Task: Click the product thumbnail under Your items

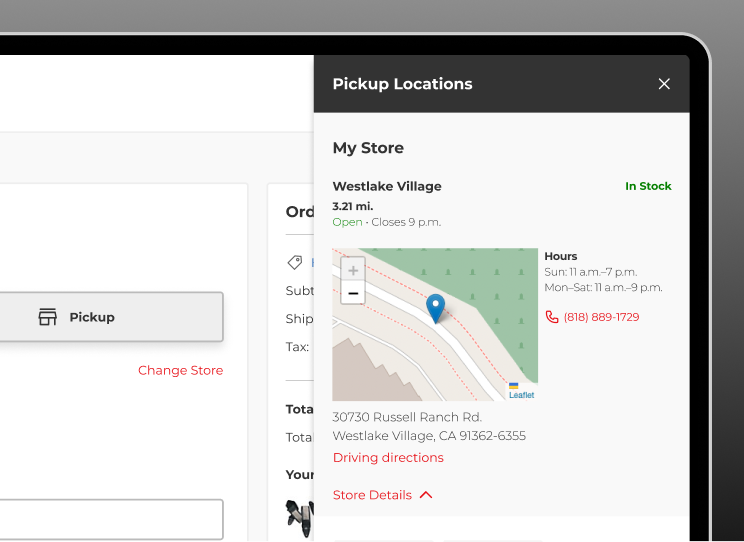Action: coord(299,514)
